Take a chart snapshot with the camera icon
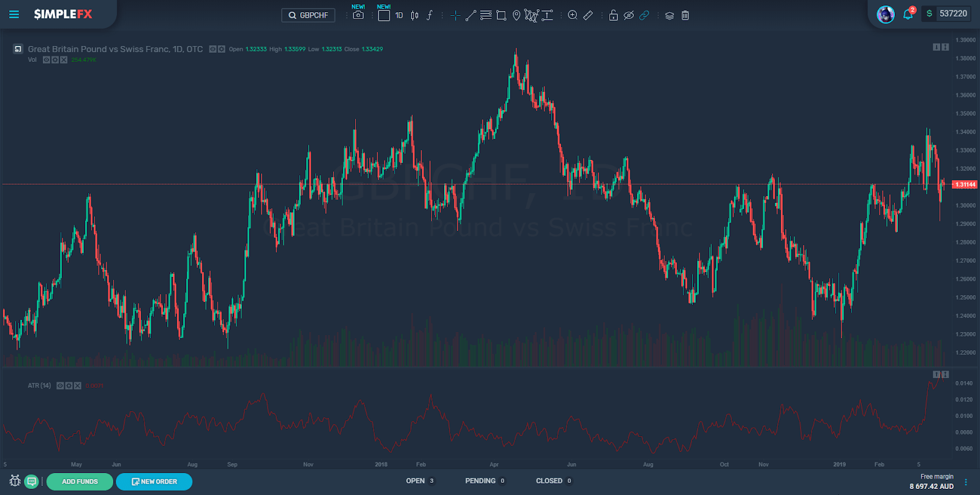980x495 pixels. (x=358, y=15)
